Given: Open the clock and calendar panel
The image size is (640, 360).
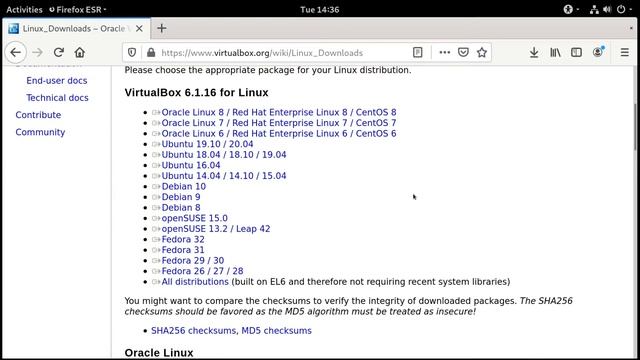Looking at the screenshot, I should 320,9.
